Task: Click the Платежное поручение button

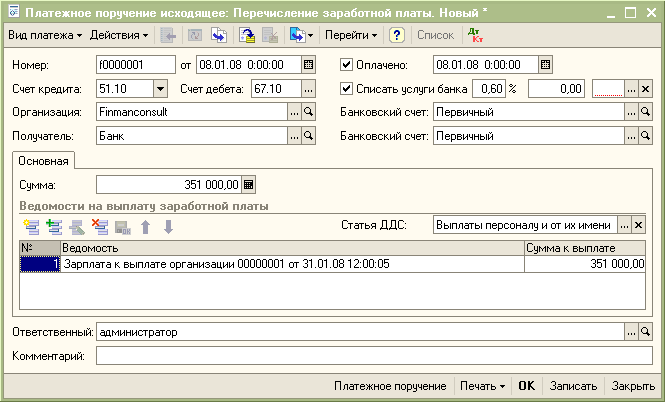Action: [x=390, y=386]
